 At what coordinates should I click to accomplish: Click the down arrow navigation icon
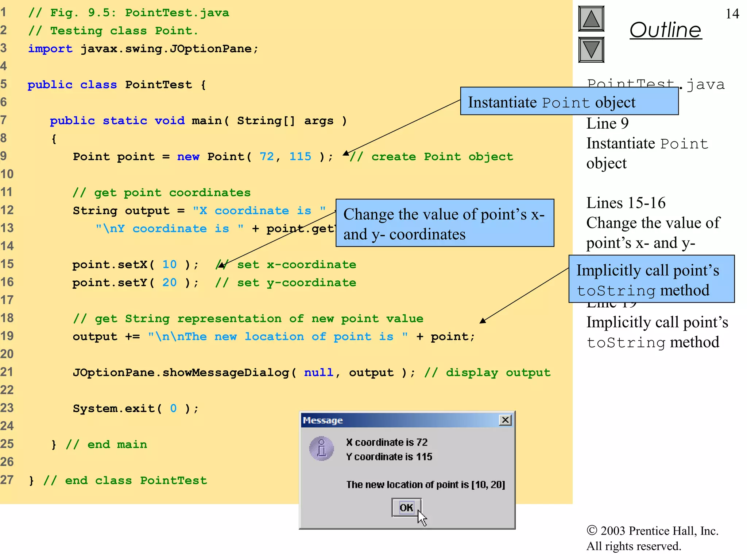pyautogui.click(x=591, y=50)
